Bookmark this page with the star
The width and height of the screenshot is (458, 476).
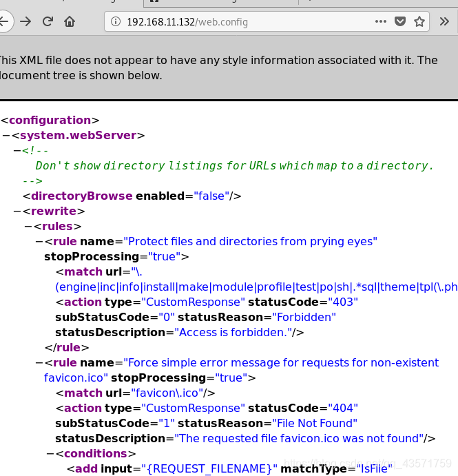(419, 21)
